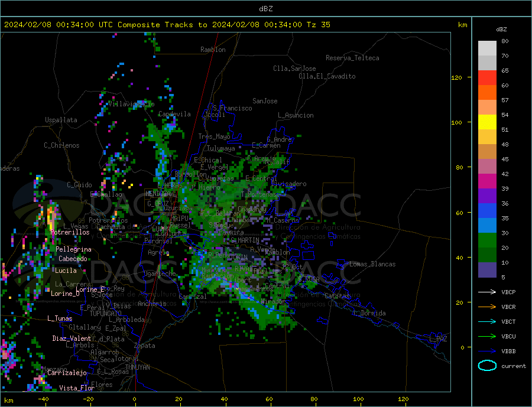This screenshot has height=407, width=532.
Task: Click the timestamp Composite Tracks header text
Action: click(167, 25)
